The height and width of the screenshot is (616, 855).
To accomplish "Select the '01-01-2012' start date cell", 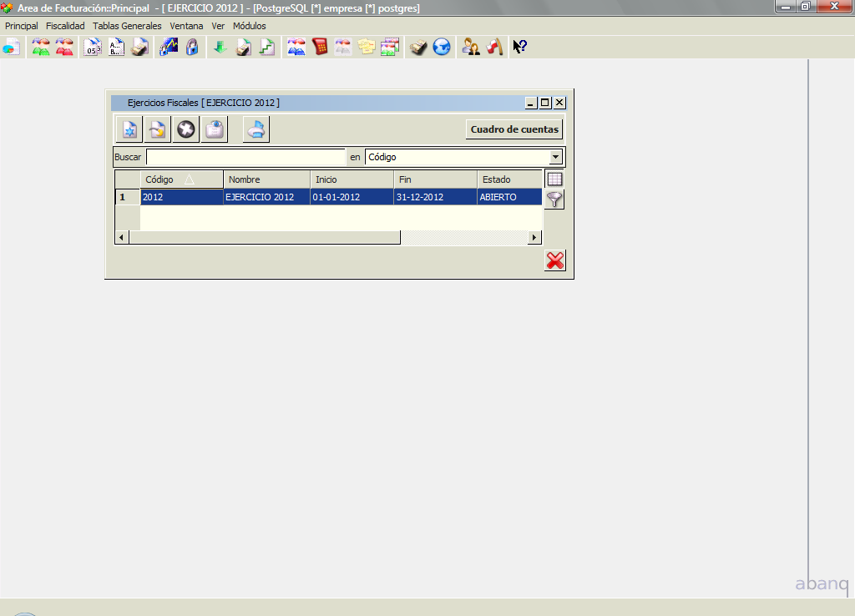I will click(352, 197).
